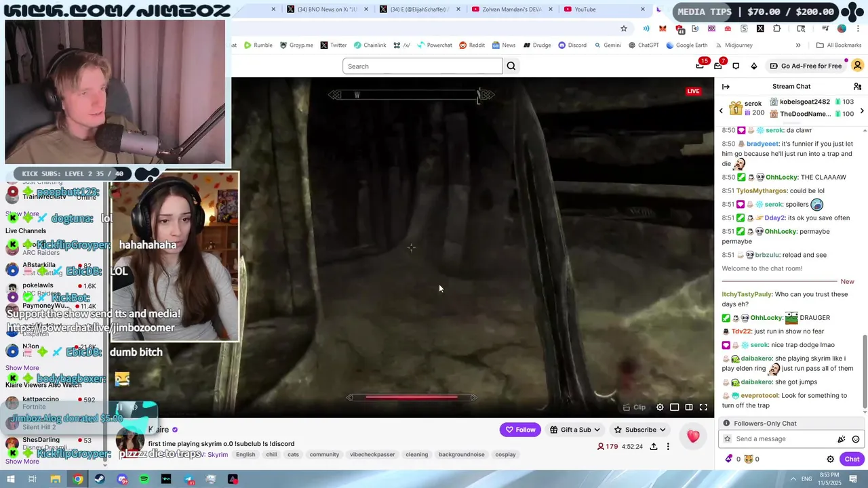Open the mail icon with 7 badge
Screen dimensions: 868x488
(718, 66)
